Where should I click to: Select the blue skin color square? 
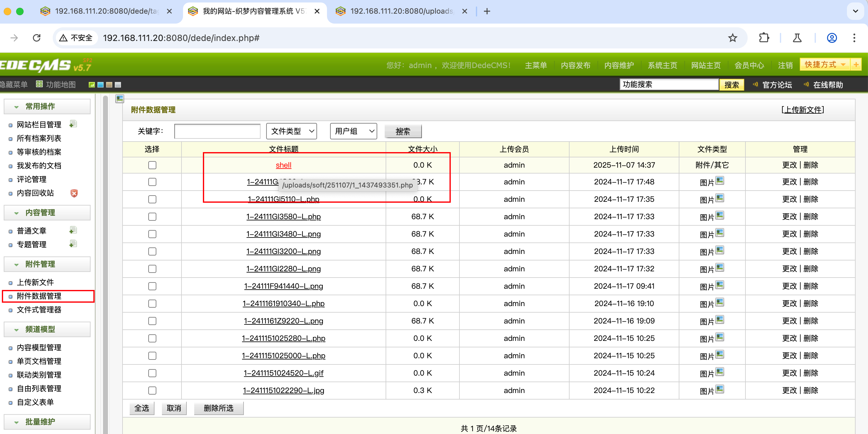tap(101, 85)
